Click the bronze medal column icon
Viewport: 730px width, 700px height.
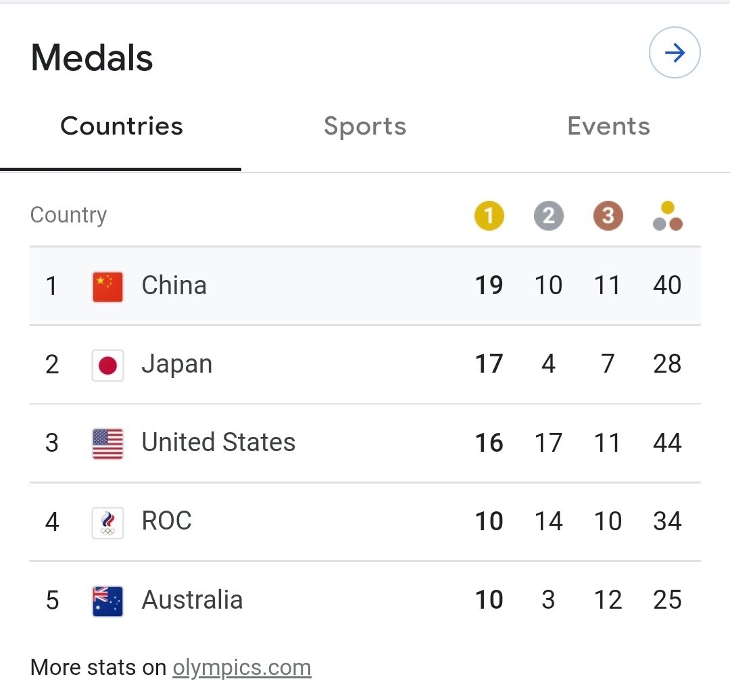coord(608,216)
